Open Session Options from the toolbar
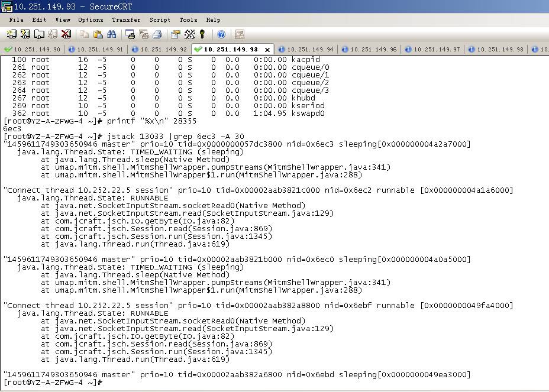This screenshot has height=392, width=549. click(x=176, y=34)
